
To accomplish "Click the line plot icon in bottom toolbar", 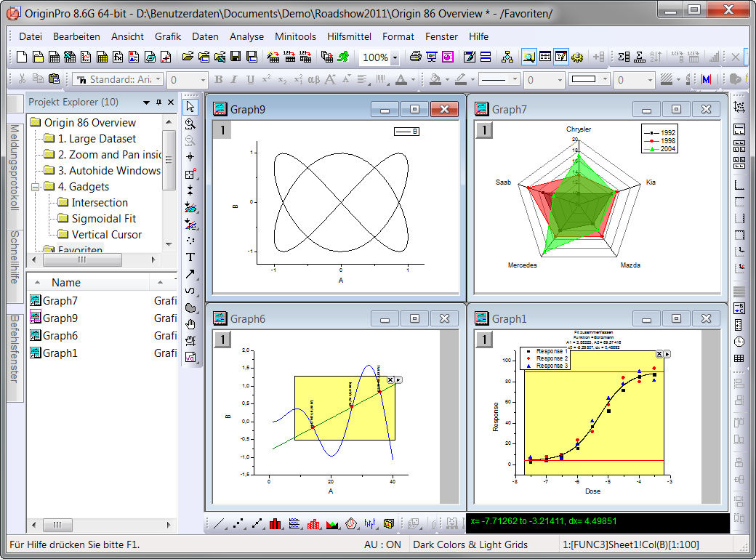I will (220, 523).
